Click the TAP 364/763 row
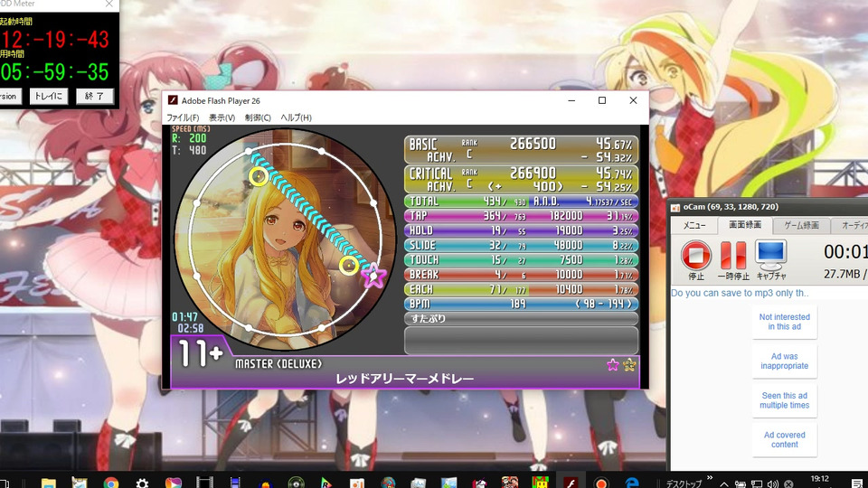The height and width of the screenshot is (488, 868). point(521,216)
